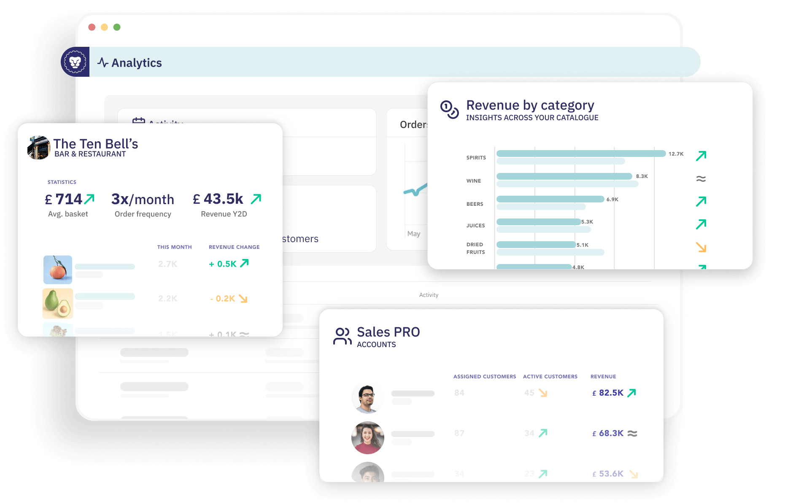The height and width of the screenshot is (504, 812).
Task: Click the Wine steady trend icon
Action: pyautogui.click(x=701, y=179)
